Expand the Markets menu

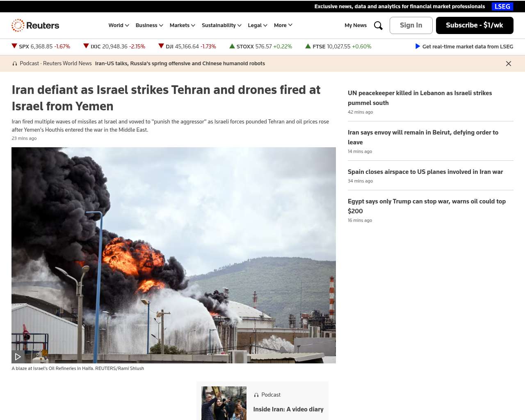(x=183, y=25)
